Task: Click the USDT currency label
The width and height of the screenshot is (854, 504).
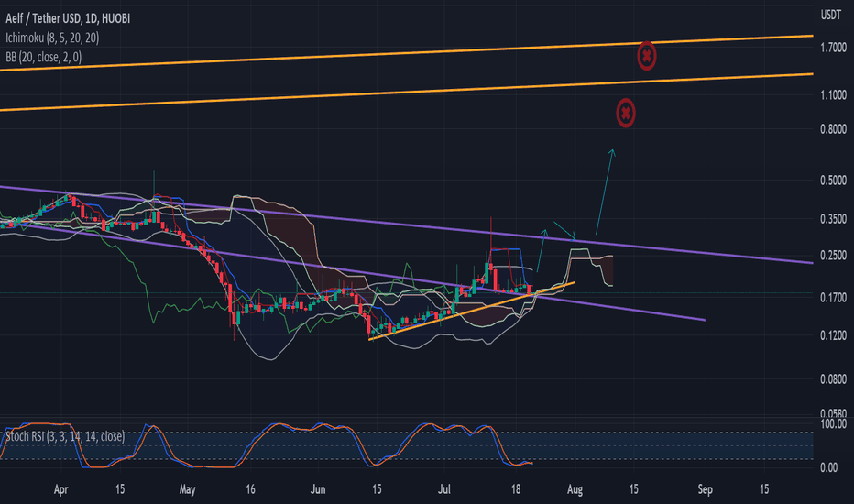Action: pyautogui.click(x=831, y=16)
